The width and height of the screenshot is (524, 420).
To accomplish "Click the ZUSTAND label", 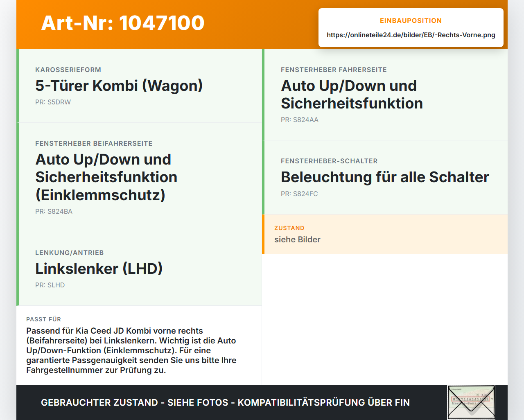I will click(x=289, y=228).
